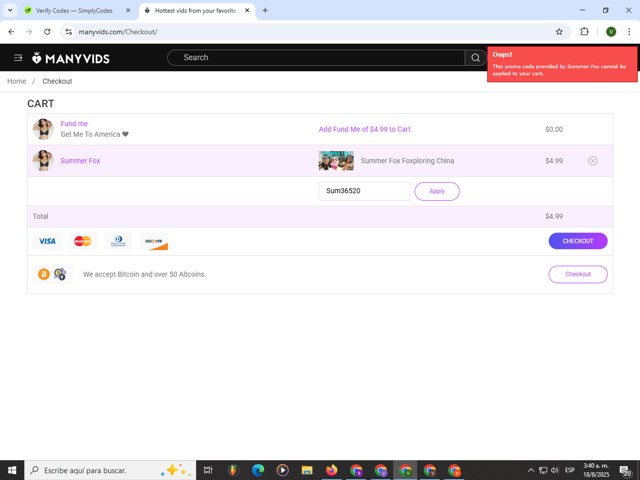Open the Summer Fox profile link
Screen dimensions: 640x480
tap(80, 161)
